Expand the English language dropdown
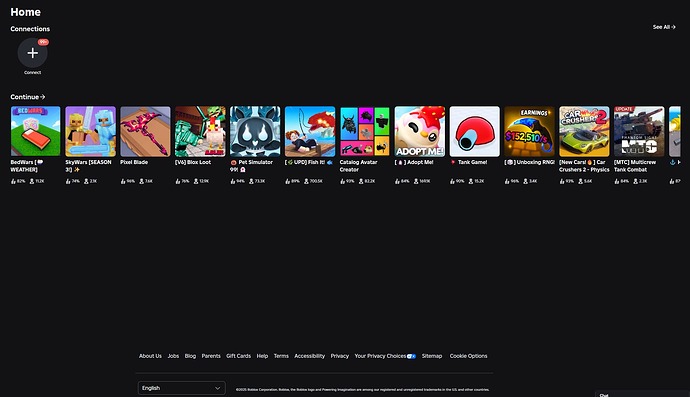 pos(182,388)
